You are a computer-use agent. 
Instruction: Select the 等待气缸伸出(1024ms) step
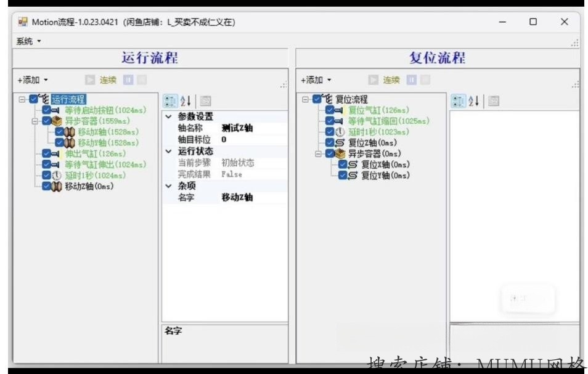(x=105, y=165)
